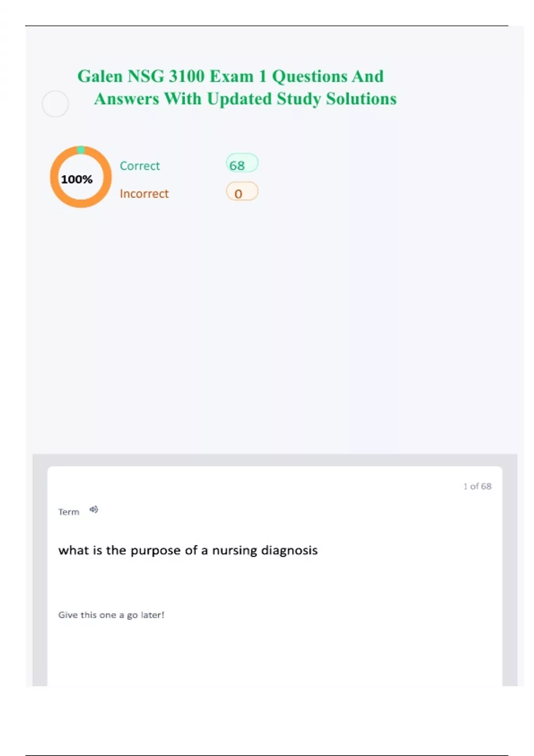
Task: Click the 'Galen NSG 3100 Exam 1' title line
Action: click(x=231, y=76)
